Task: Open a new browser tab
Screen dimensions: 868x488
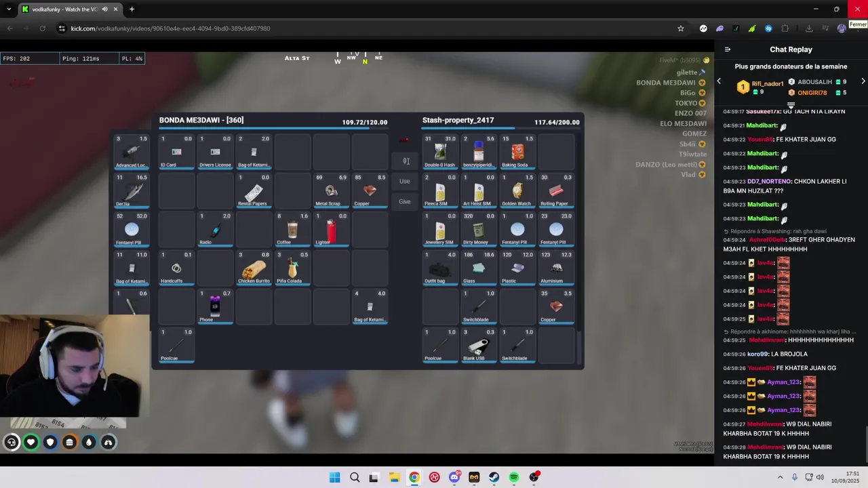Action: [x=132, y=9]
